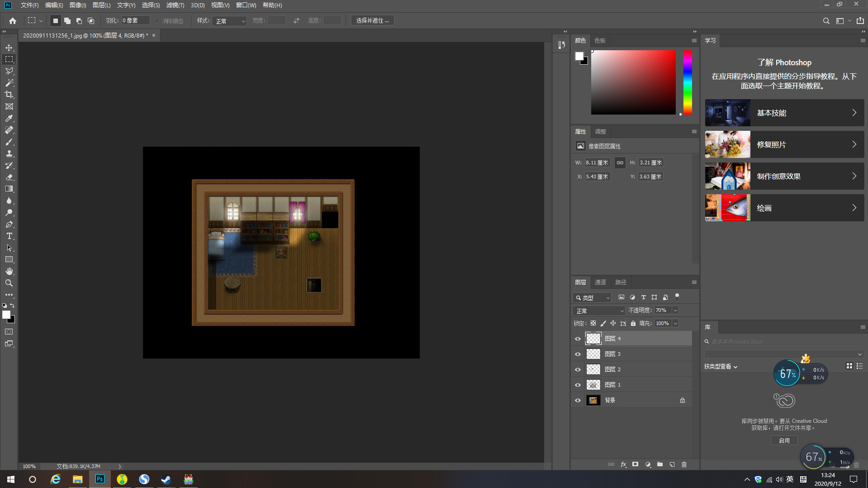This screenshot has height=488, width=868.
Task: Click the Add layer mask icon
Action: click(636, 464)
